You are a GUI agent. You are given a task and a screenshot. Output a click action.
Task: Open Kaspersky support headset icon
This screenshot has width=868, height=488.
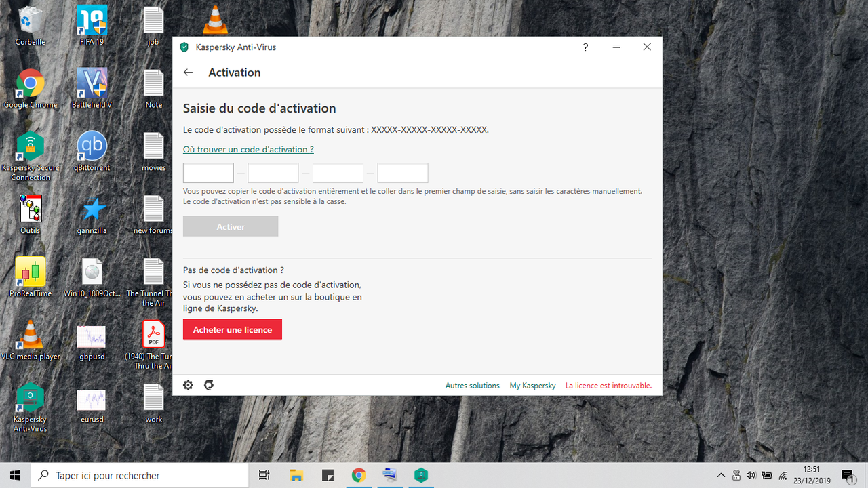pos(209,385)
